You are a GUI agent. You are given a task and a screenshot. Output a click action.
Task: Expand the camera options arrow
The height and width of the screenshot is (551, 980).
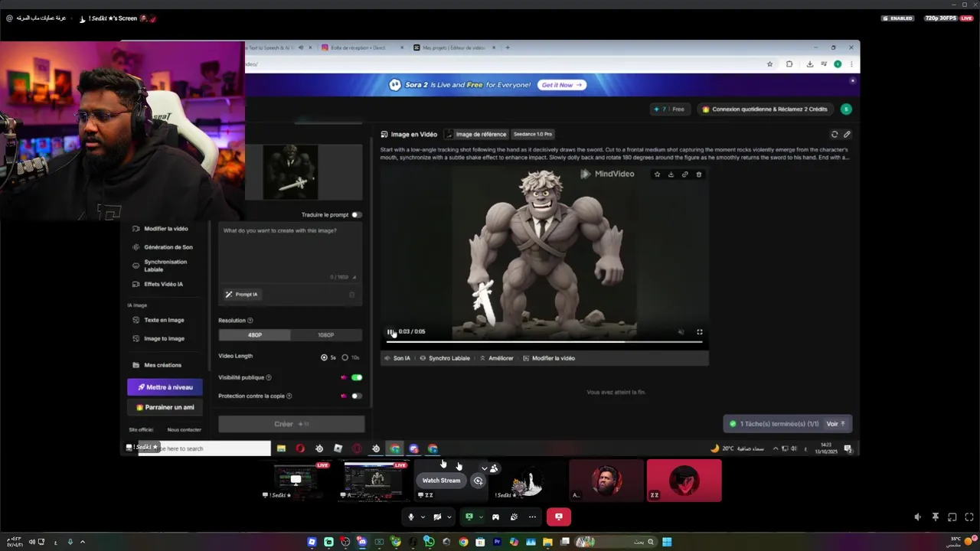point(449,517)
